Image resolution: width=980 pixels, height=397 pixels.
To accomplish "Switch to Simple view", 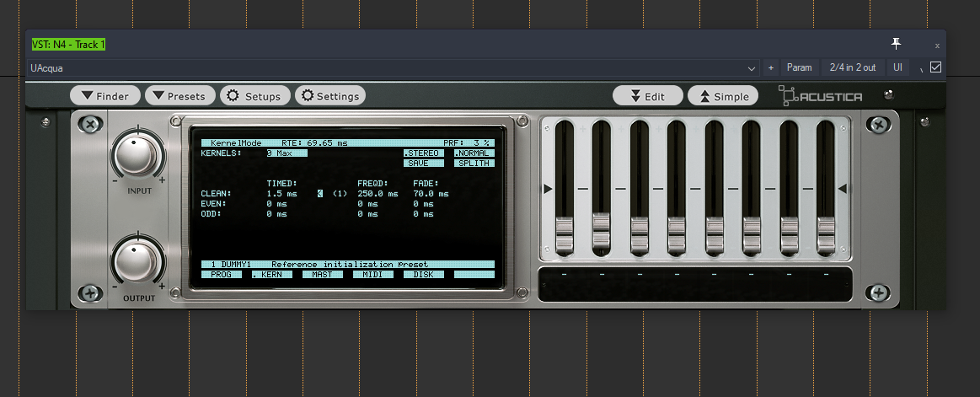I will 723,95.
